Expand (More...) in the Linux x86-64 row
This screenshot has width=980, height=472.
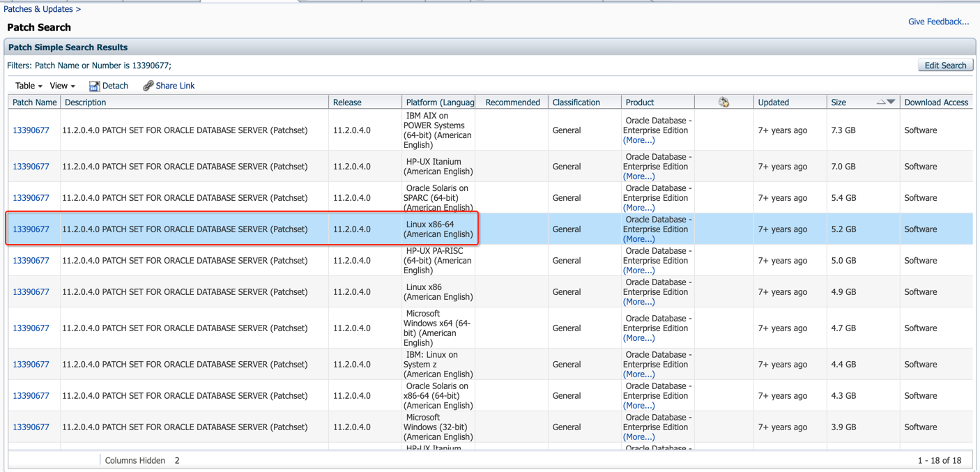point(638,239)
